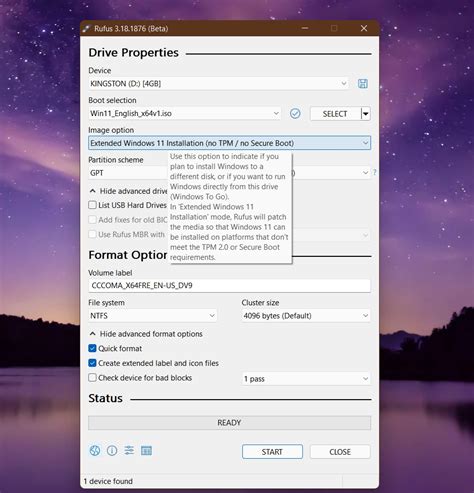Open the language globe icon
The height and width of the screenshot is (493, 474).
(x=95, y=451)
